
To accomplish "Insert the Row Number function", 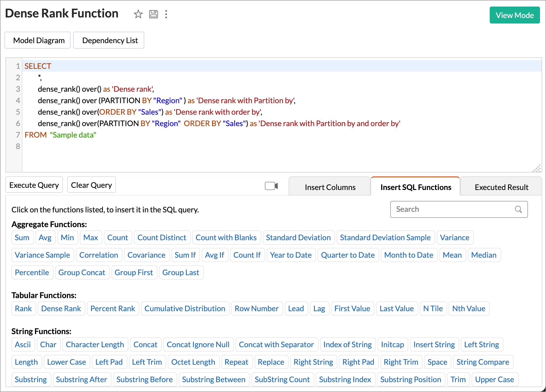I will [x=257, y=308].
